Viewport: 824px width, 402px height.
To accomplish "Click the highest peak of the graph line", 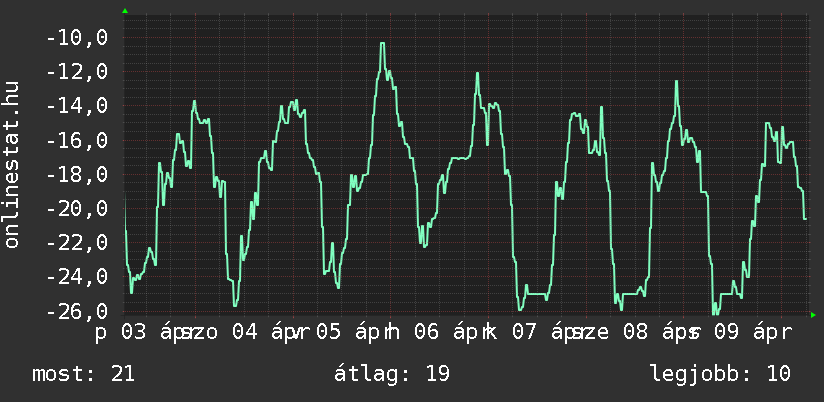I will (382, 43).
